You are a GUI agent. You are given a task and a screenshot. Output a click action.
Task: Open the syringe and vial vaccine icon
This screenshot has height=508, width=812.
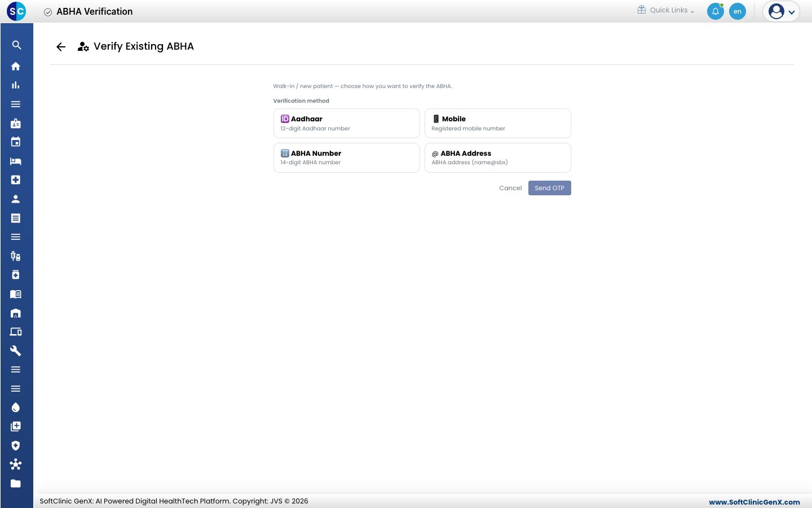(x=16, y=256)
